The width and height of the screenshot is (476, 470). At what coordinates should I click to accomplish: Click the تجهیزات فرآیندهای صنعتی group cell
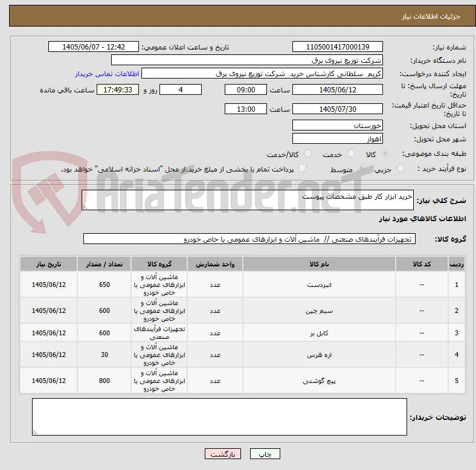click(159, 333)
